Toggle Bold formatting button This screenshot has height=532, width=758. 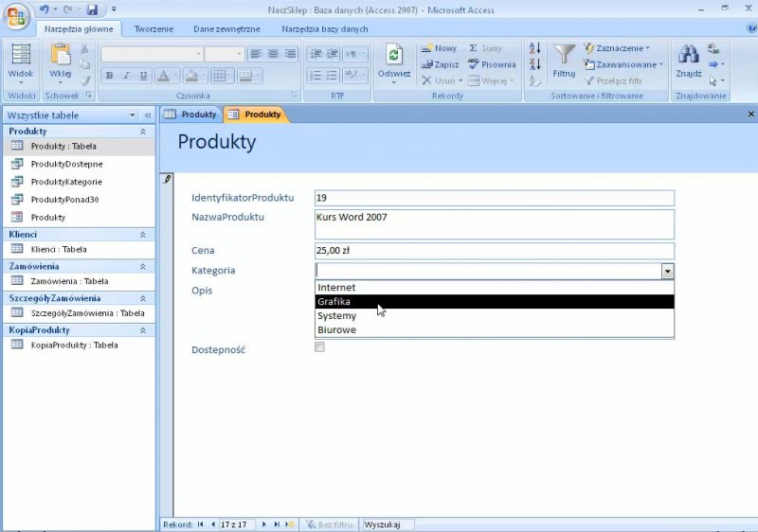(x=109, y=76)
